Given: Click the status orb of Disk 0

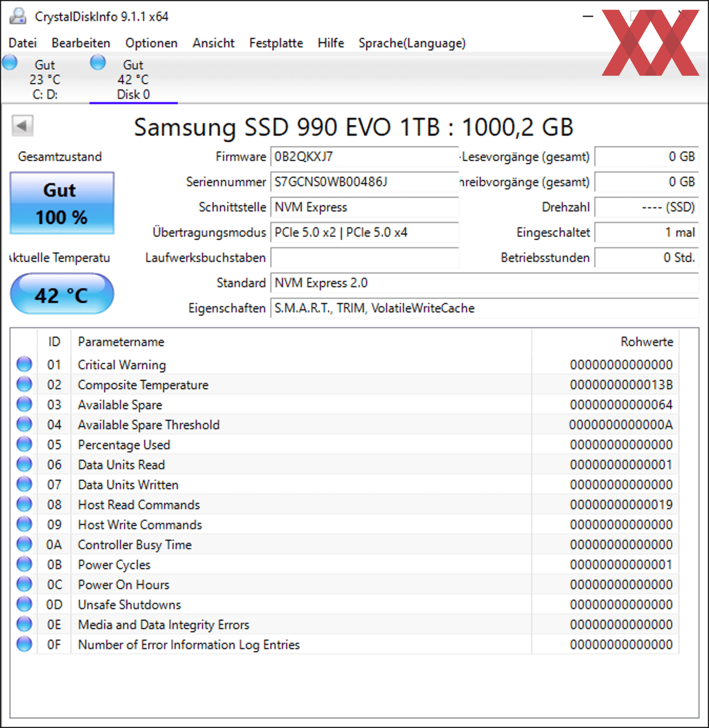Looking at the screenshot, I should [98, 62].
